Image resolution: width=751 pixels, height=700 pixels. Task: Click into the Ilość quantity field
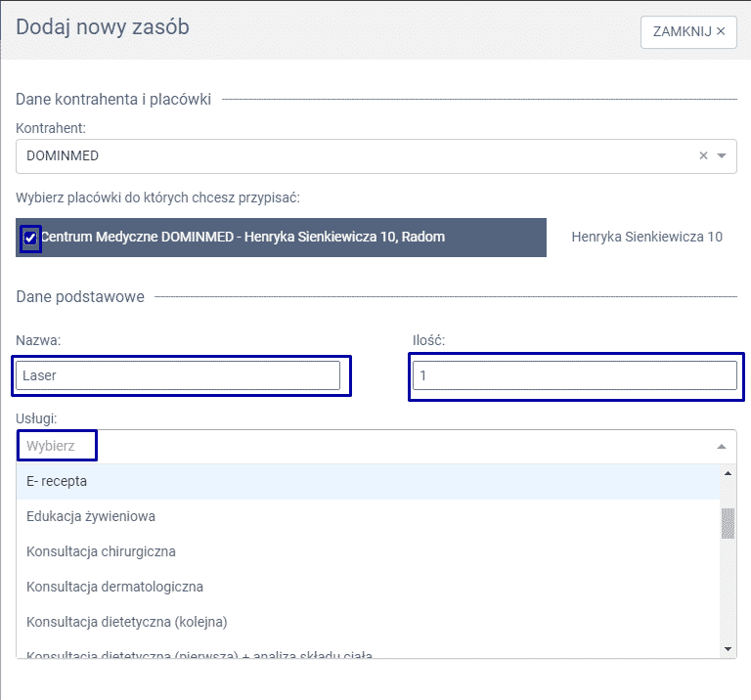pyautogui.click(x=574, y=375)
